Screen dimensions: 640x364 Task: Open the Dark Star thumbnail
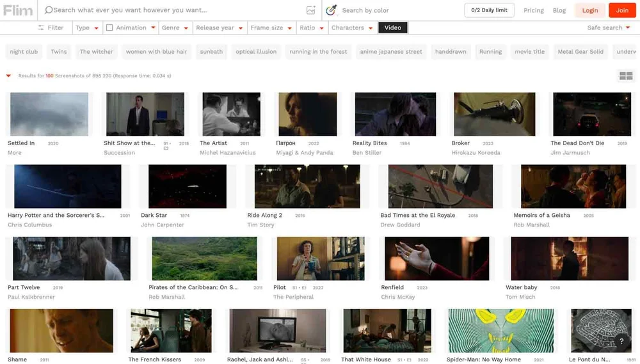[x=188, y=187]
